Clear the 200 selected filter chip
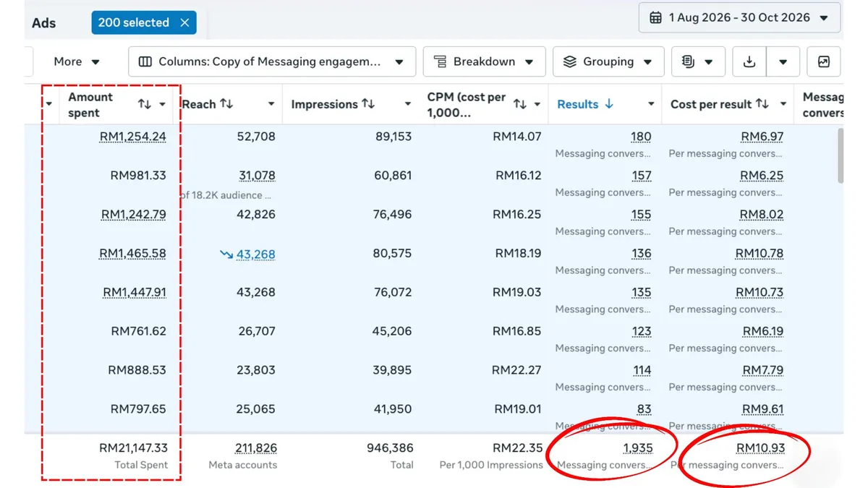 [184, 22]
